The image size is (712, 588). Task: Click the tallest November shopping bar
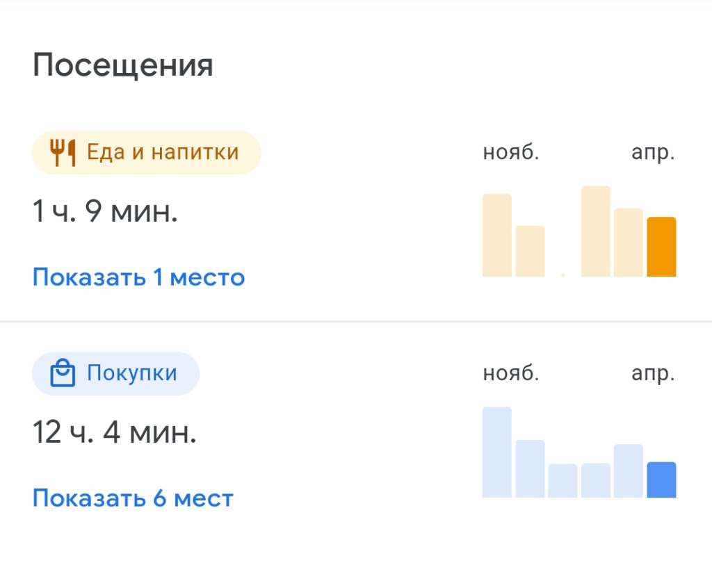click(496, 452)
